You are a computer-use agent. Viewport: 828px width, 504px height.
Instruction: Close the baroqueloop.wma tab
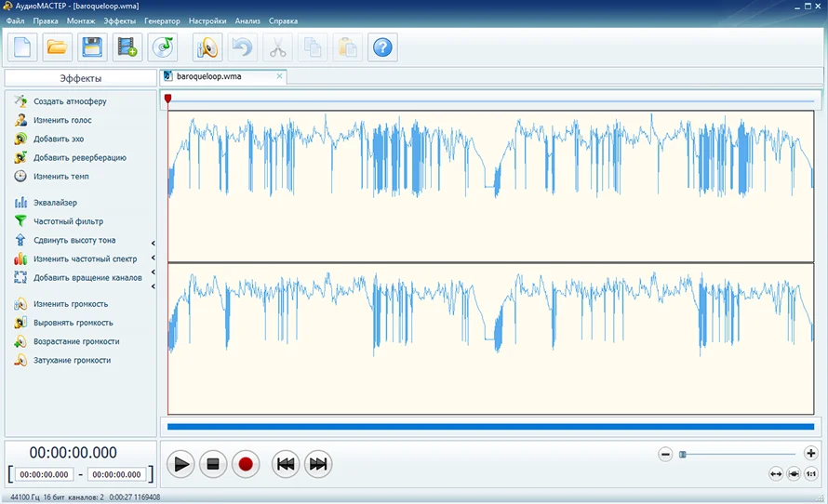tap(279, 76)
